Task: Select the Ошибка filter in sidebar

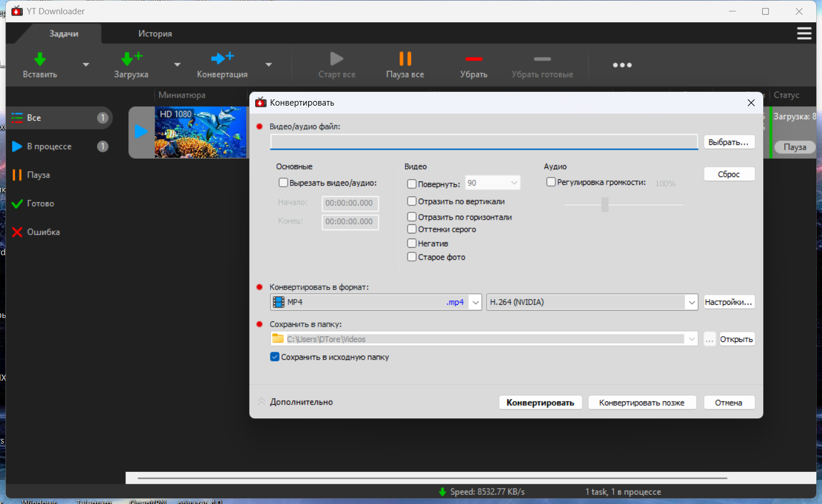Action: tap(43, 232)
